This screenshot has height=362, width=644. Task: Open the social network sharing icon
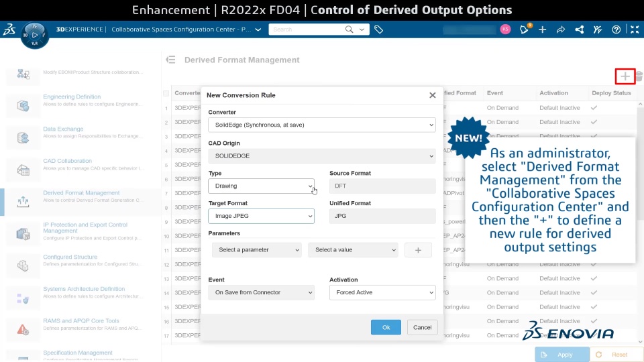(579, 29)
